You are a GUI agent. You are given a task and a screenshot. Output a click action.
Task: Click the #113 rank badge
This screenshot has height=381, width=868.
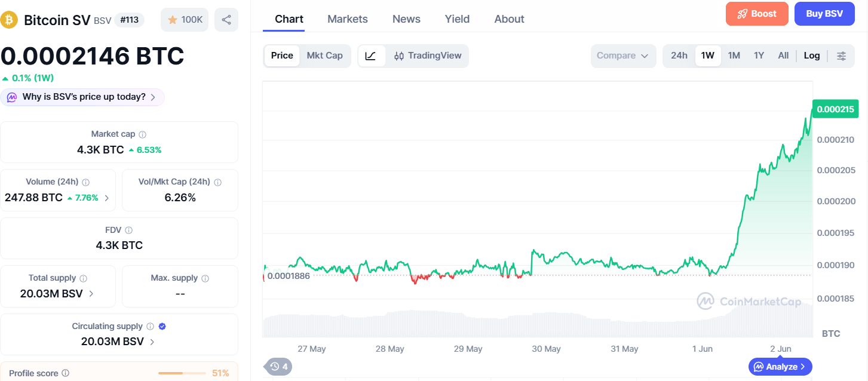[x=130, y=20]
